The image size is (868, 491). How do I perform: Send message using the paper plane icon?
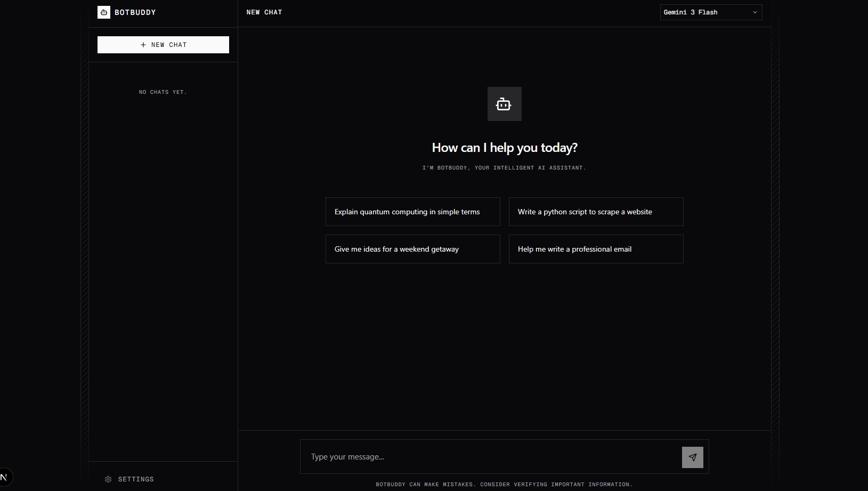click(x=692, y=457)
